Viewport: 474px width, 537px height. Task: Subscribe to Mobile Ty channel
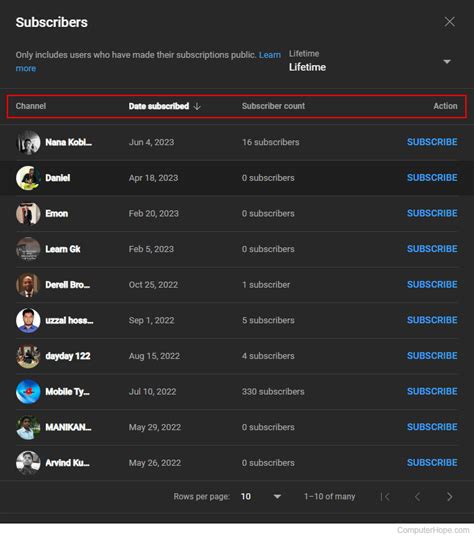[x=432, y=391]
